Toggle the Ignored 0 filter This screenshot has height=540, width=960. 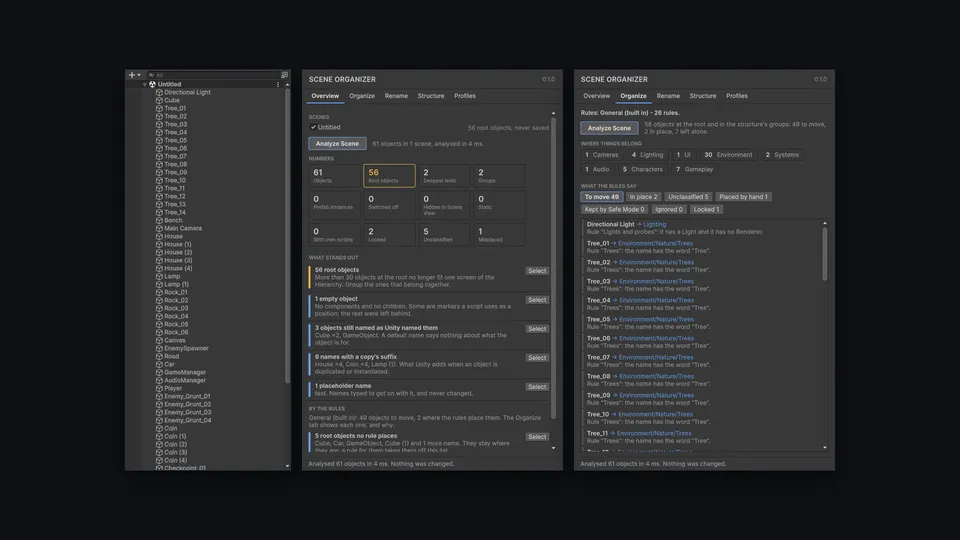point(669,209)
